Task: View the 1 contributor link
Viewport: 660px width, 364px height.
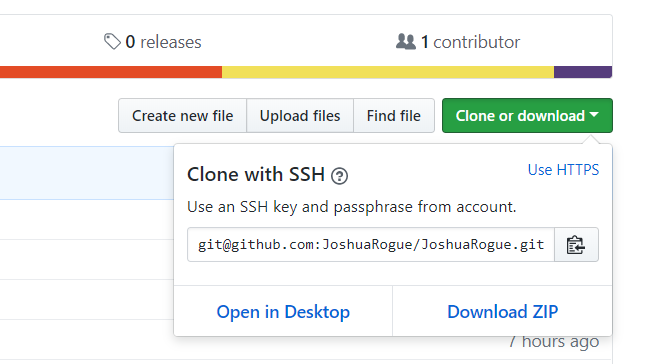Action: (x=458, y=42)
